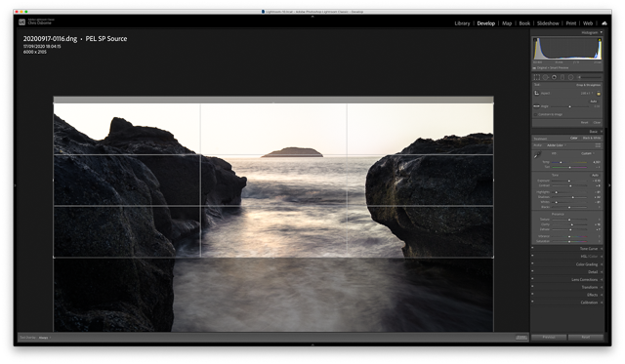Switch to the Library module

(x=462, y=23)
